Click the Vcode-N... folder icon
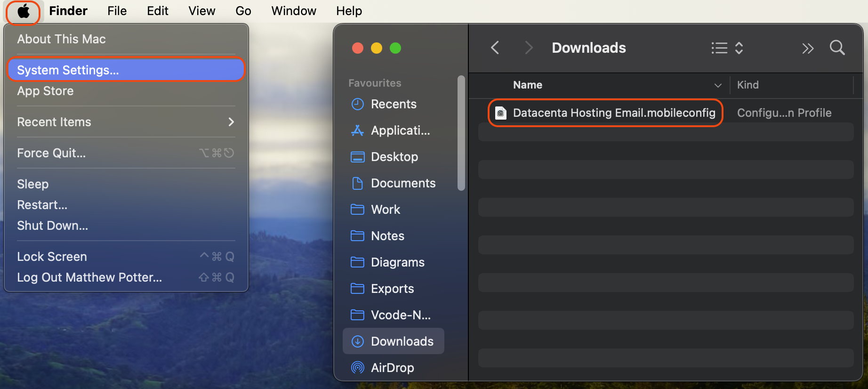Screen dimensions: 868x389 click(x=358, y=315)
